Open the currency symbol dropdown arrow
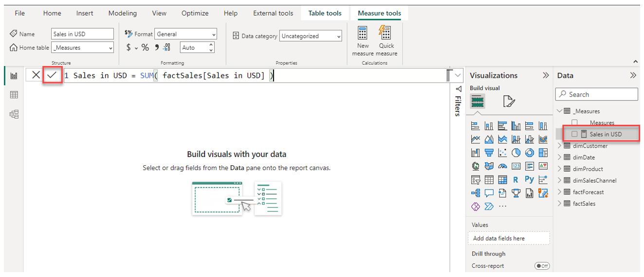The height and width of the screenshot is (277, 644). click(x=136, y=48)
